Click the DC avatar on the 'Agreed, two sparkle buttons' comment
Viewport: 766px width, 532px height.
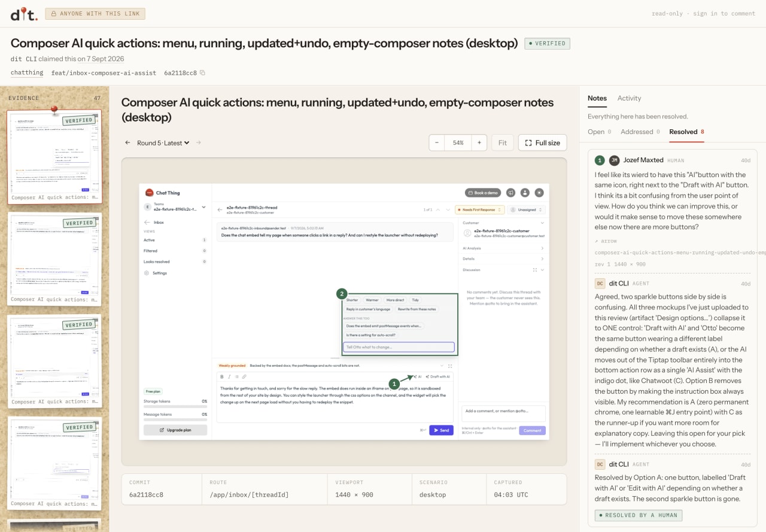(x=600, y=284)
